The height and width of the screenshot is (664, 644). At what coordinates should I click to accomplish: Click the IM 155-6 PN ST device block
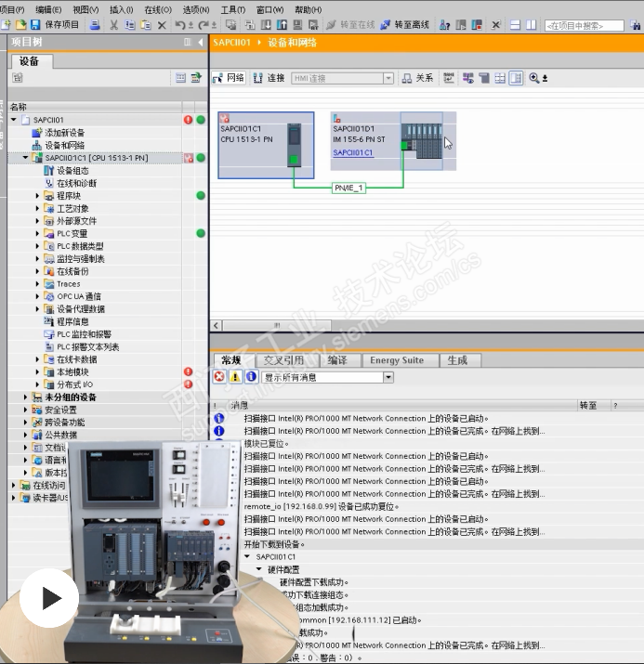click(393, 141)
